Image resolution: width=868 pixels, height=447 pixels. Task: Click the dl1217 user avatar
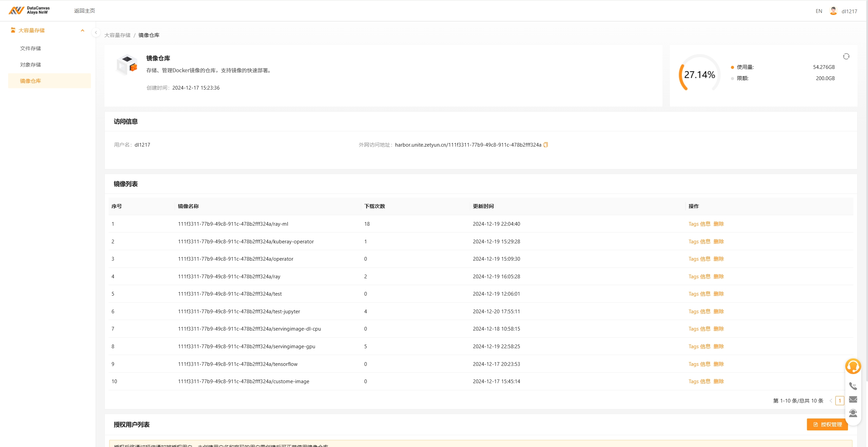pyautogui.click(x=833, y=11)
